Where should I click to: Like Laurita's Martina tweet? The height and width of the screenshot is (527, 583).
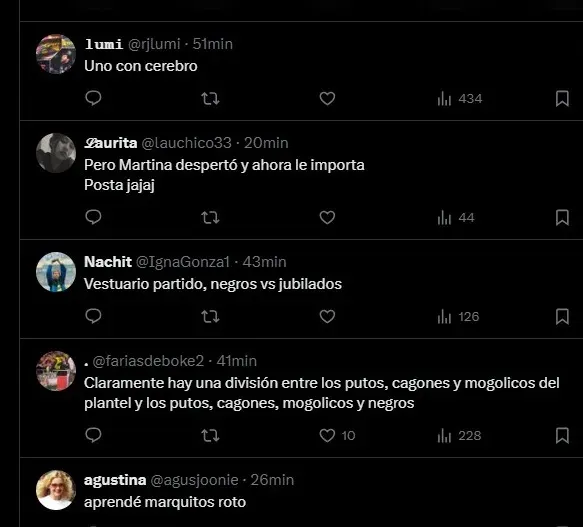[x=327, y=218]
